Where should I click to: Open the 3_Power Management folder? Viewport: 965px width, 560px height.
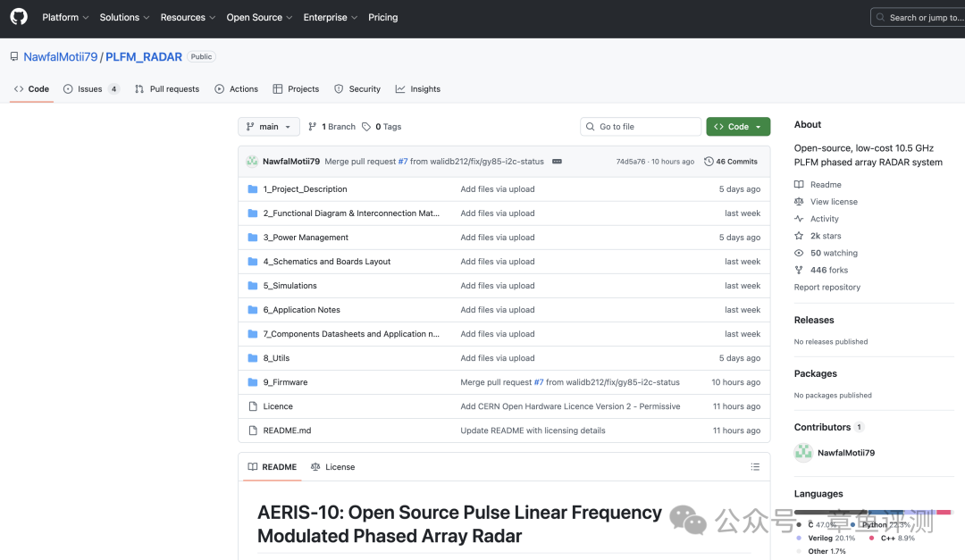(306, 237)
